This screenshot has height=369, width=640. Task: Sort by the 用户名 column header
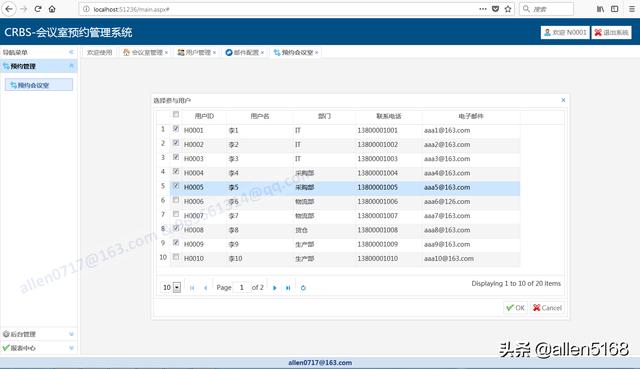point(260,116)
